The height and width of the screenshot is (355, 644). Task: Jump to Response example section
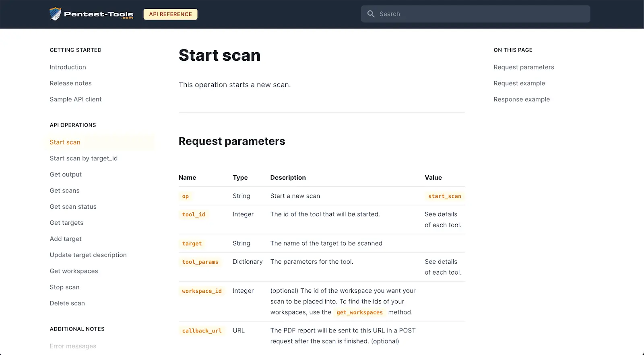pyautogui.click(x=521, y=99)
